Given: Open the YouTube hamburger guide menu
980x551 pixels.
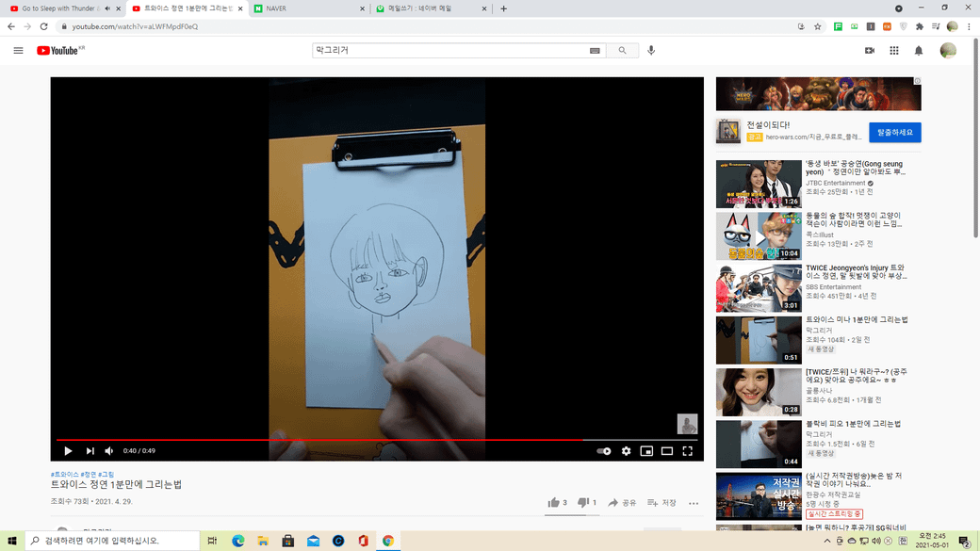Looking at the screenshot, I should [18, 51].
